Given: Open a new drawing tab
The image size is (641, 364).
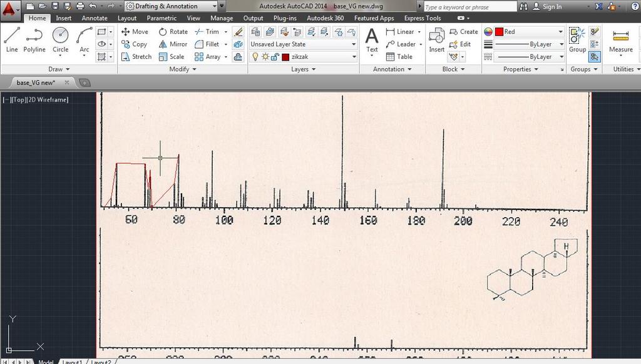Looking at the screenshot, I should [x=85, y=83].
